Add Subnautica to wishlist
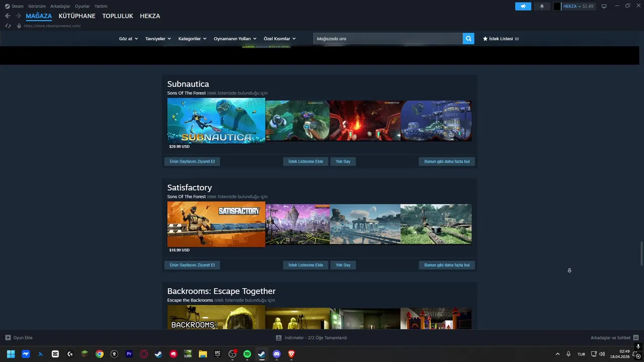644x362 pixels. [306, 161]
